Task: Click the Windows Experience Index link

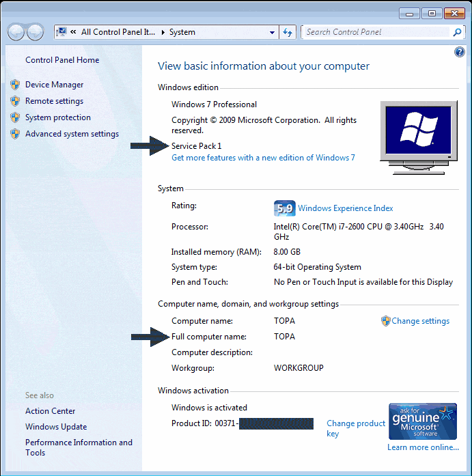Action: (346, 208)
